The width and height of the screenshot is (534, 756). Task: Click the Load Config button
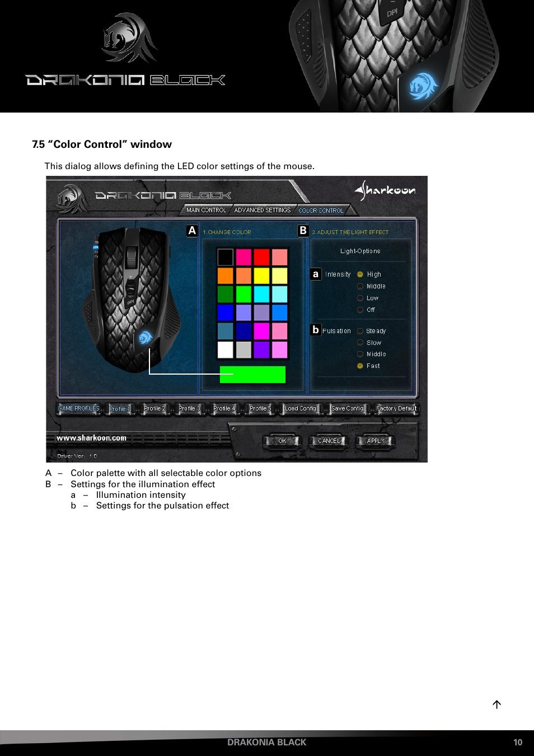[300, 409]
